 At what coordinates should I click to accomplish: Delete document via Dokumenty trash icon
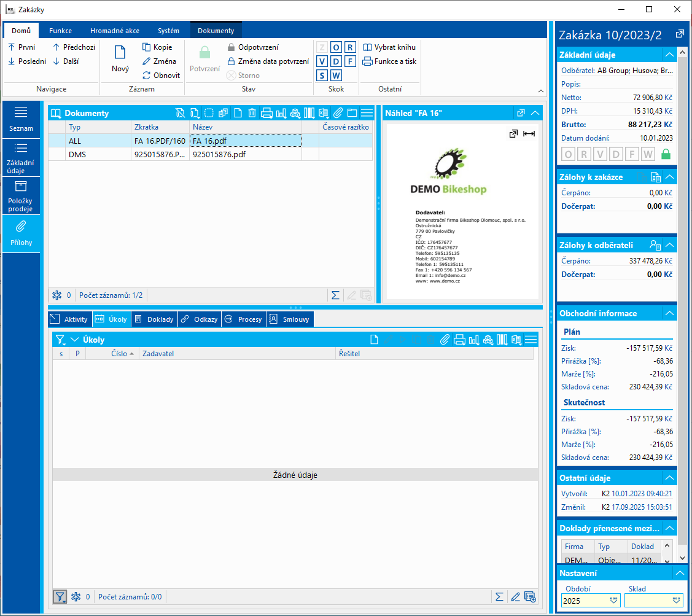[252, 113]
